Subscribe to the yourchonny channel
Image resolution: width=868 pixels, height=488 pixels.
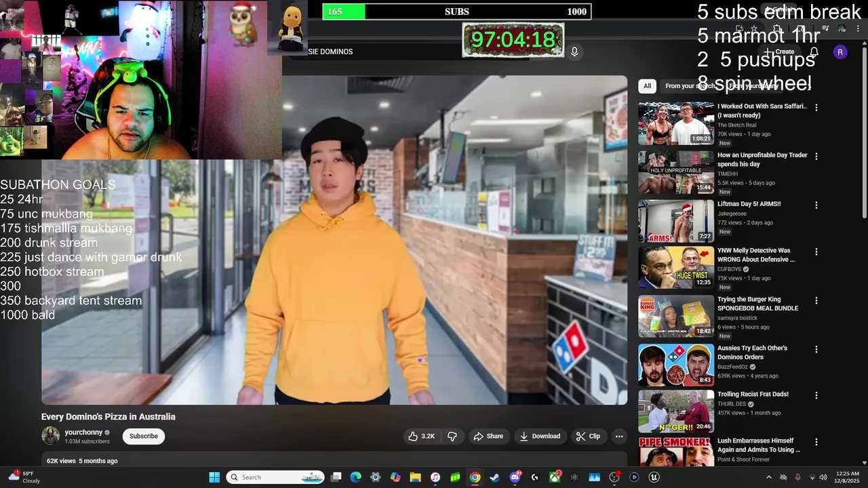(x=144, y=436)
